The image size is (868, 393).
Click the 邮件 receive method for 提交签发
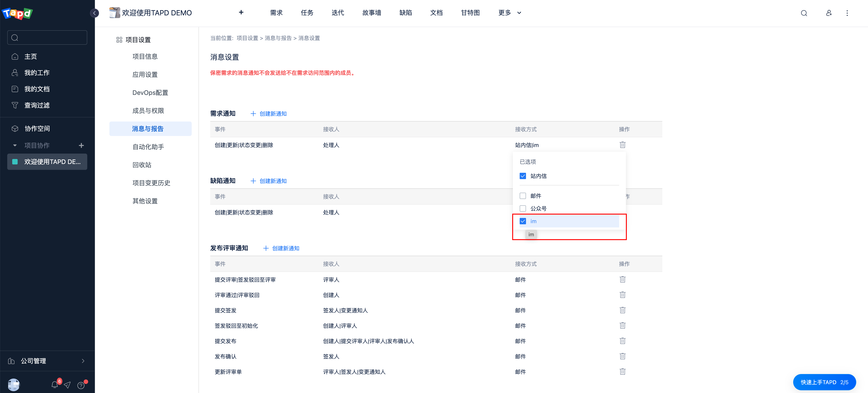pos(520,311)
